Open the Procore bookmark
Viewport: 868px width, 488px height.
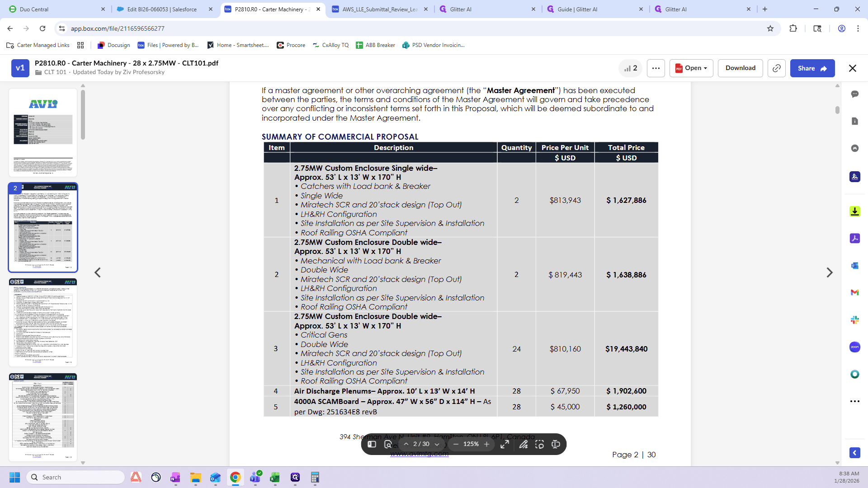(x=291, y=45)
